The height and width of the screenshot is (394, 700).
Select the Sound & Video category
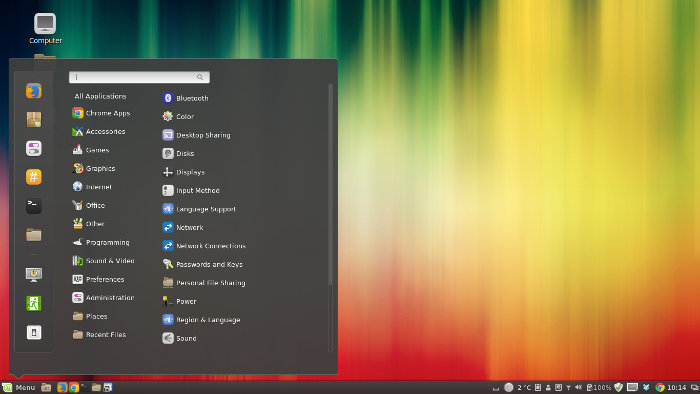click(x=103, y=261)
